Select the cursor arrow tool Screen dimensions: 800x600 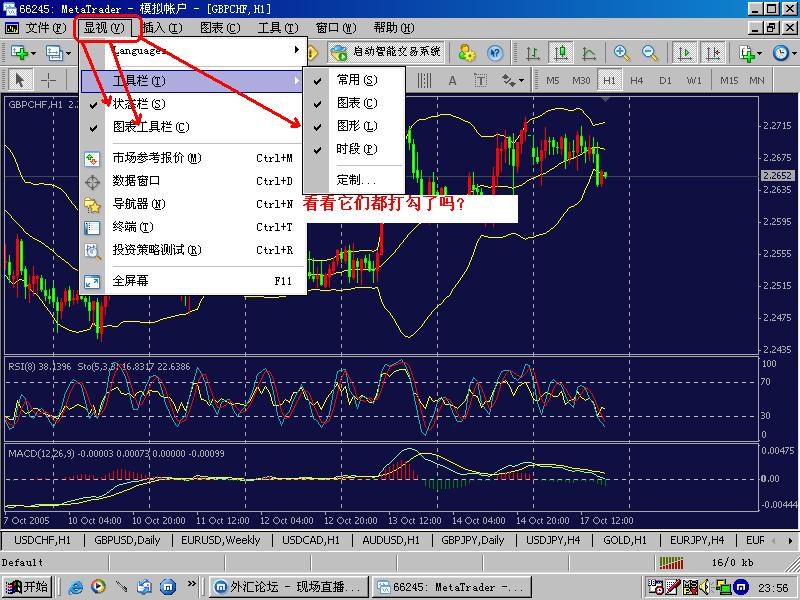[20, 80]
